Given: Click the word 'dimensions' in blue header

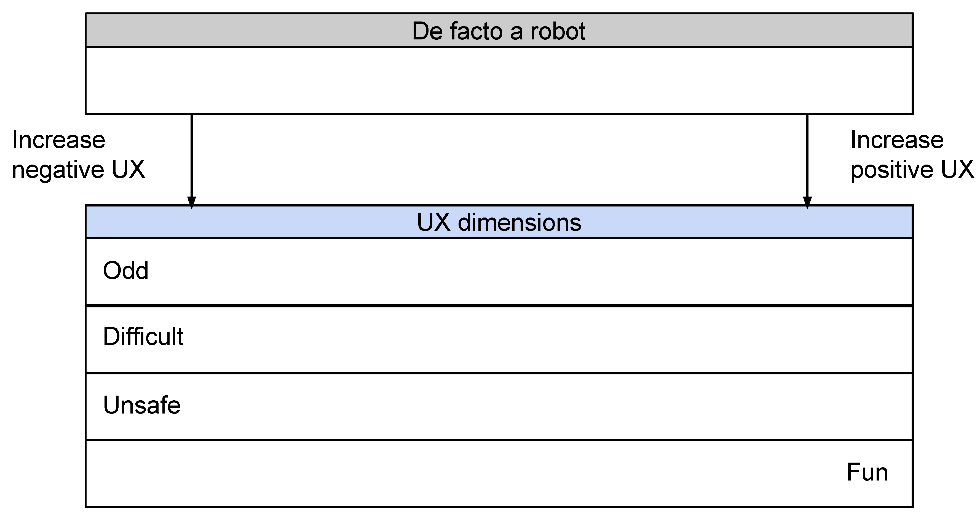Looking at the screenshot, I should (520, 222).
